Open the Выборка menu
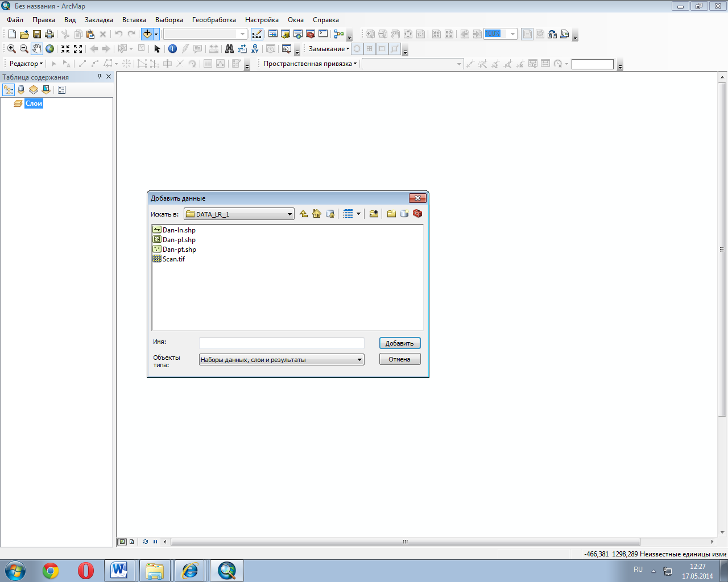Screen dimensions: 728x582 point(169,20)
